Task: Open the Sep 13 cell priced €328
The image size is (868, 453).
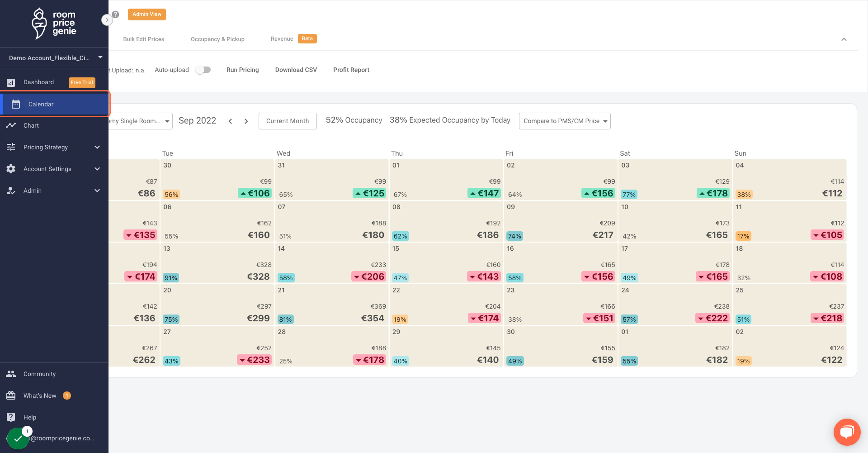Action: (x=217, y=263)
